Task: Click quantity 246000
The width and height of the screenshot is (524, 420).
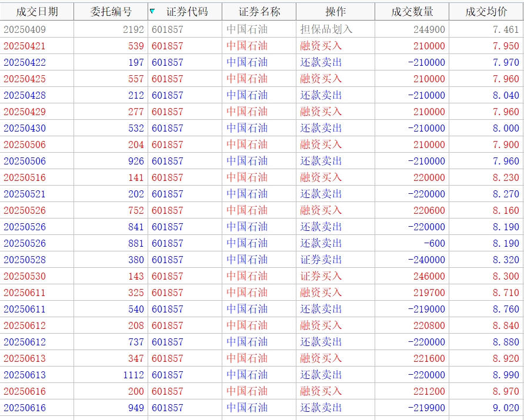Action: (x=429, y=276)
